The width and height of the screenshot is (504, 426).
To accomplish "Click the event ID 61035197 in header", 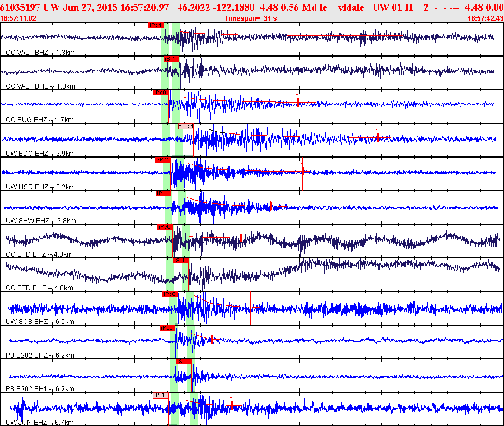I will click(20, 7).
